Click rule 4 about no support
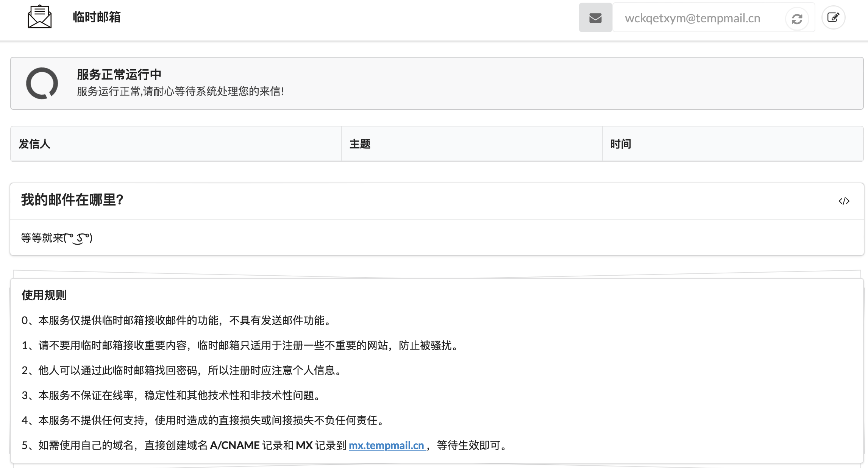Image resolution: width=868 pixels, height=468 pixels. (x=203, y=420)
